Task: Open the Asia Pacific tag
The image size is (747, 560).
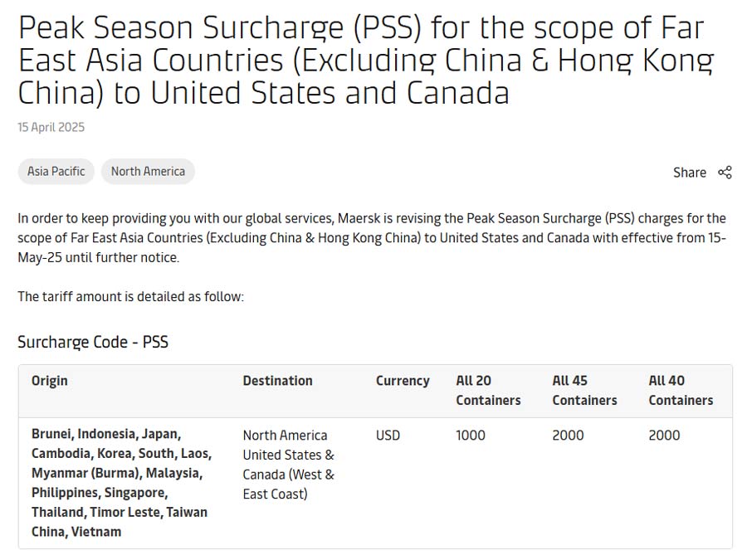Action: (x=56, y=172)
